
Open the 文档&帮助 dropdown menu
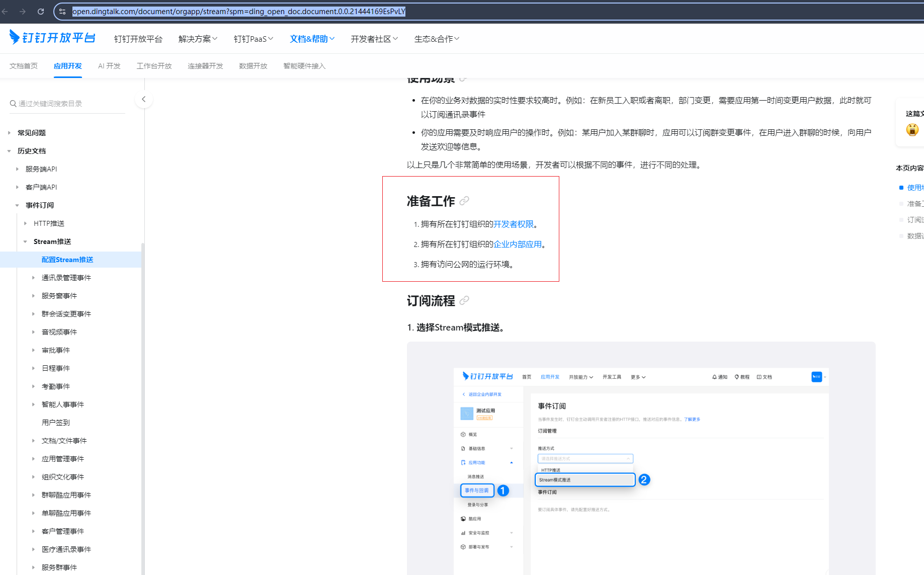[x=312, y=39]
